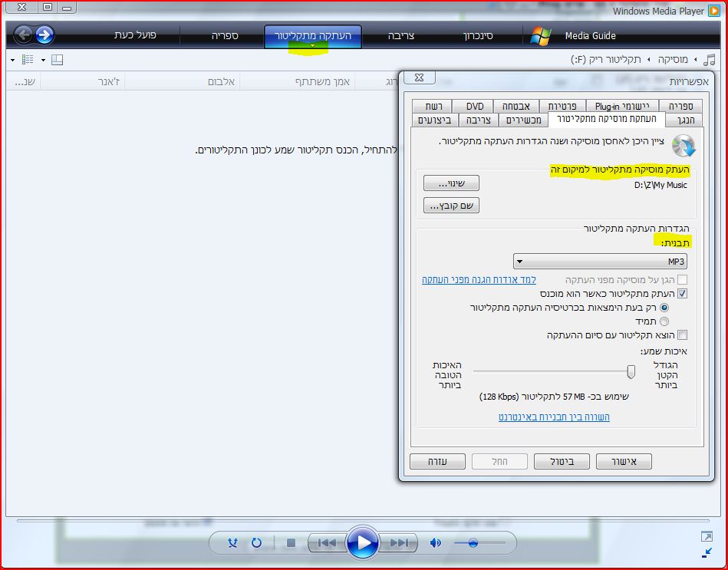This screenshot has width=728, height=570.
Task: Toggle eject CD after ripping checkbox
Action: coord(682,334)
